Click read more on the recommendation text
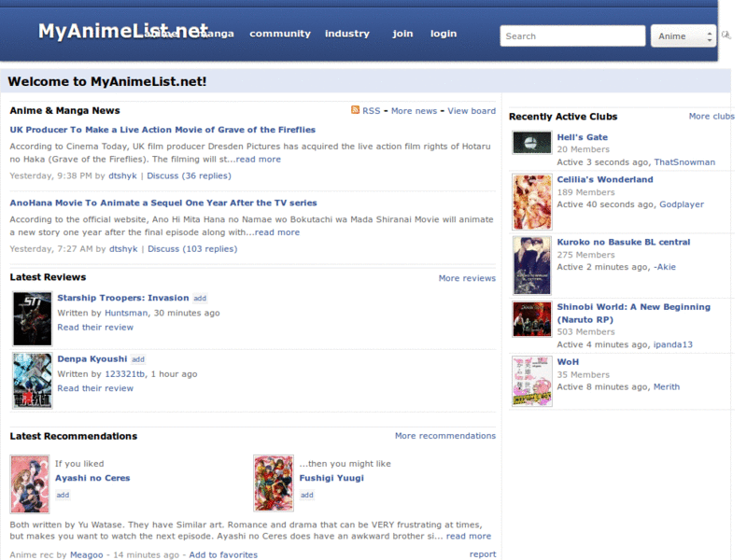 pyautogui.click(x=469, y=536)
